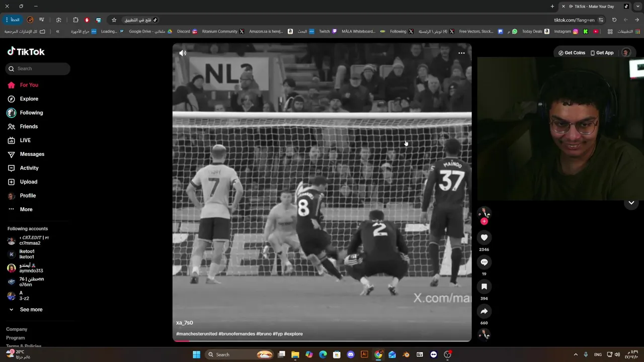Open Adobe Illustrator from the taskbar
Viewport: 644px width, 362px height.
(364, 354)
